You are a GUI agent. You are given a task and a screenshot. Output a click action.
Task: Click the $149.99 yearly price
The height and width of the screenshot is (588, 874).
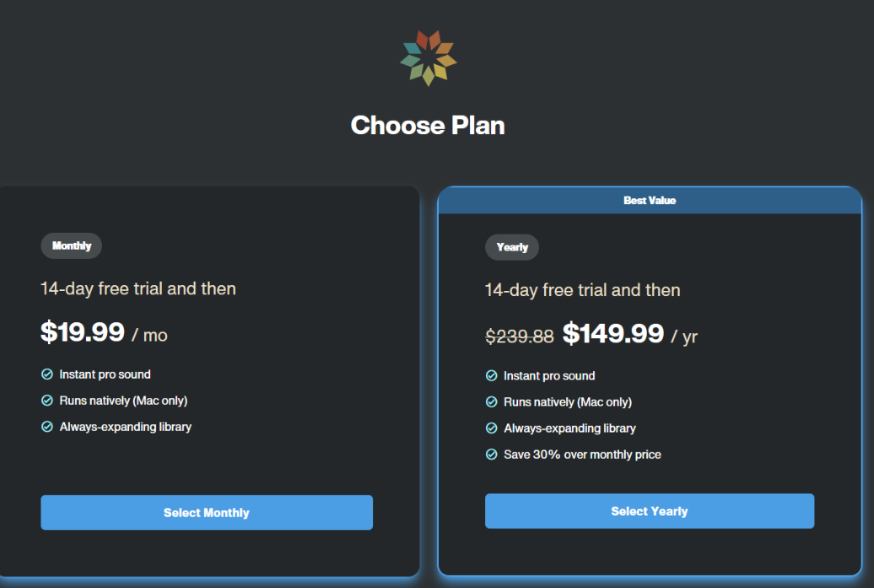point(613,334)
